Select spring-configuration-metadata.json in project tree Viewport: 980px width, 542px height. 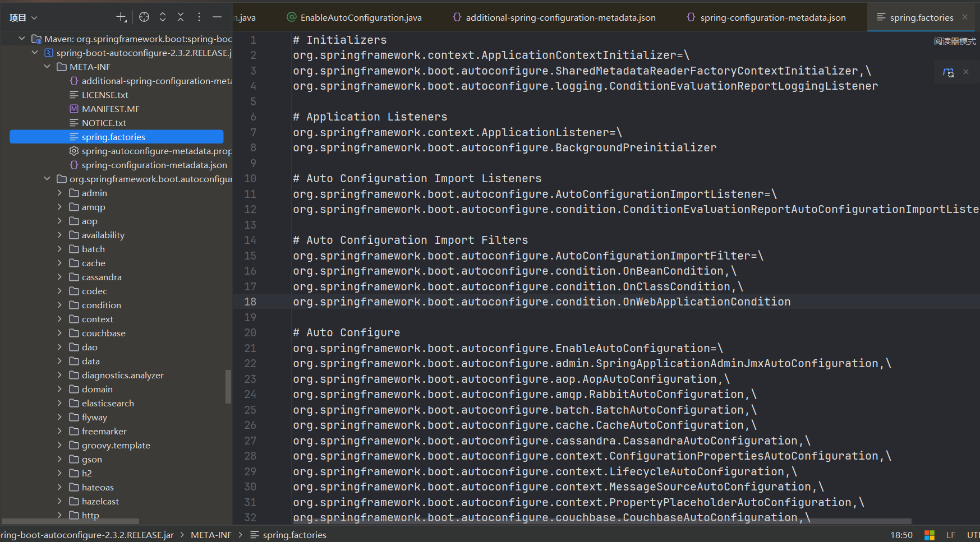149,165
